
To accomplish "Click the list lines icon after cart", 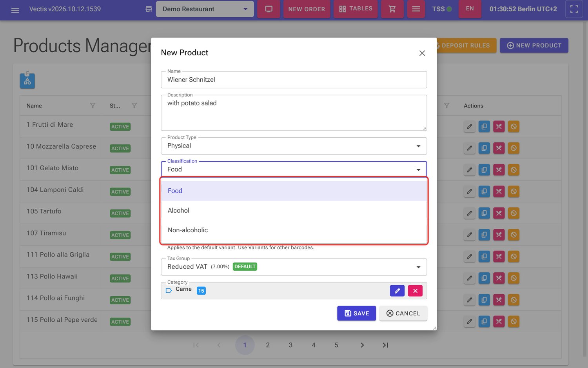I will click(416, 9).
